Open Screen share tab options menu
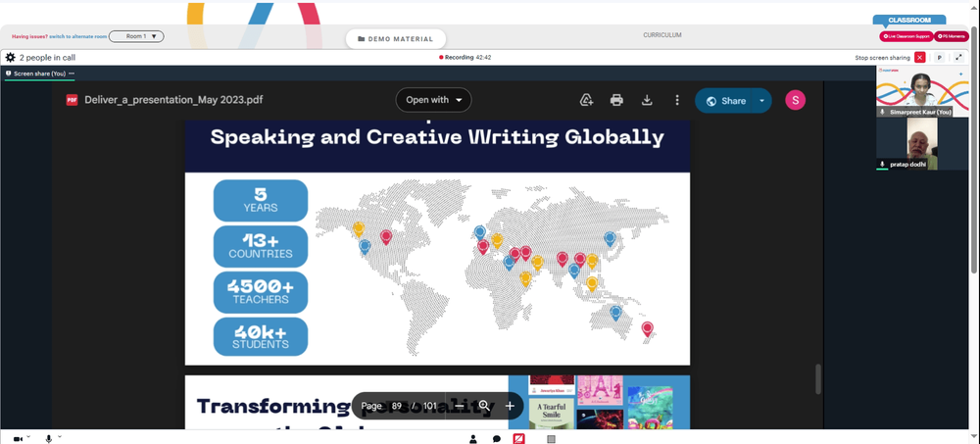Viewport: 980px width, 444px height. pos(72,74)
